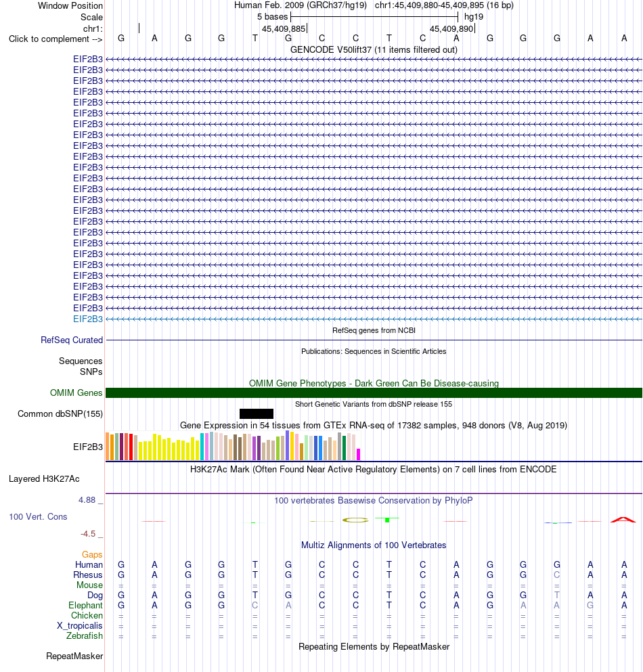Viewport: 643px width, 672px height.
Task: Open 'Repeating Elements by RepeatMasker' track title
Action: 374,647
